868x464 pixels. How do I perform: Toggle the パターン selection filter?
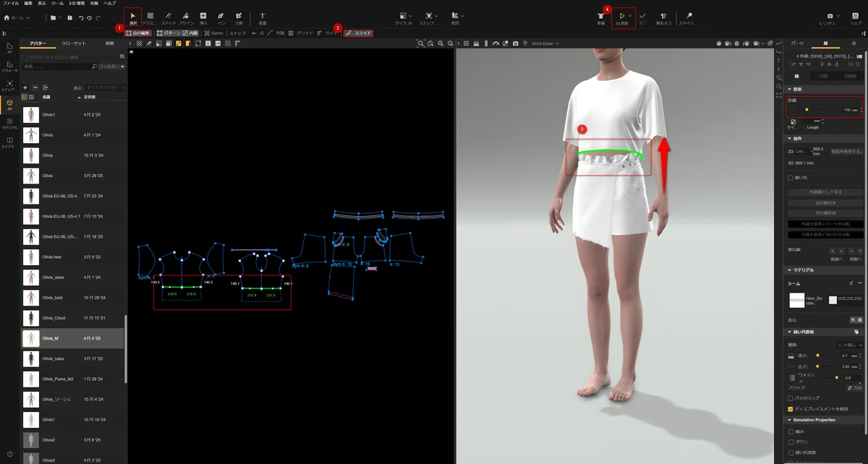(168, 33)
